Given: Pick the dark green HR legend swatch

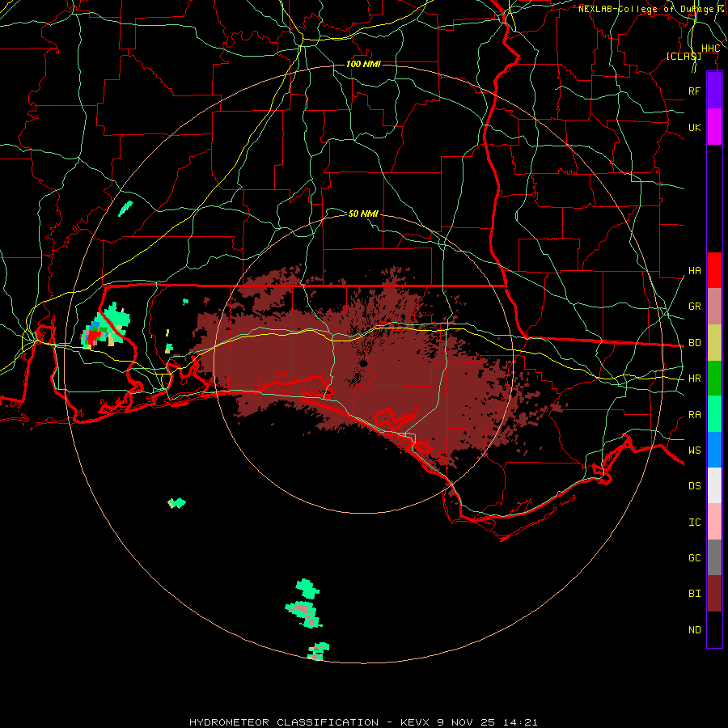Looking at the screenshot, I should tap(714, 379).
